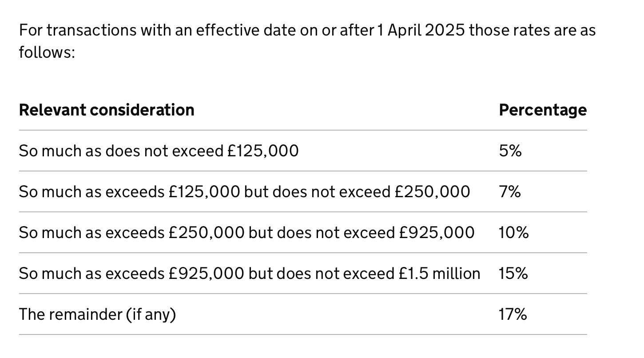The width and height of the screenshot is (644, 358).
Task: Click the word "follows:" in the intro
Action: tap(47, 52)
